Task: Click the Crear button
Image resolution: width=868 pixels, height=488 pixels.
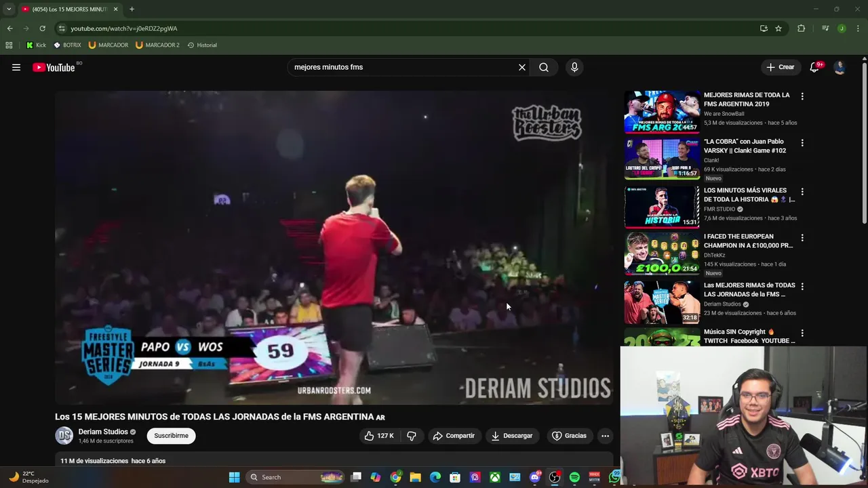Action: point(780,67)
